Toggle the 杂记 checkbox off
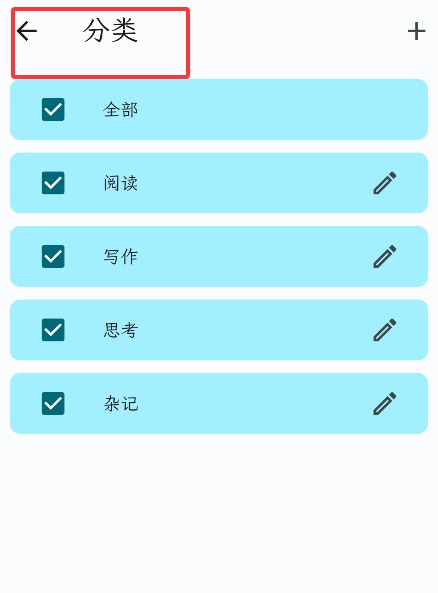The height and width of the screenshot is (593, 438). (53, 403)
